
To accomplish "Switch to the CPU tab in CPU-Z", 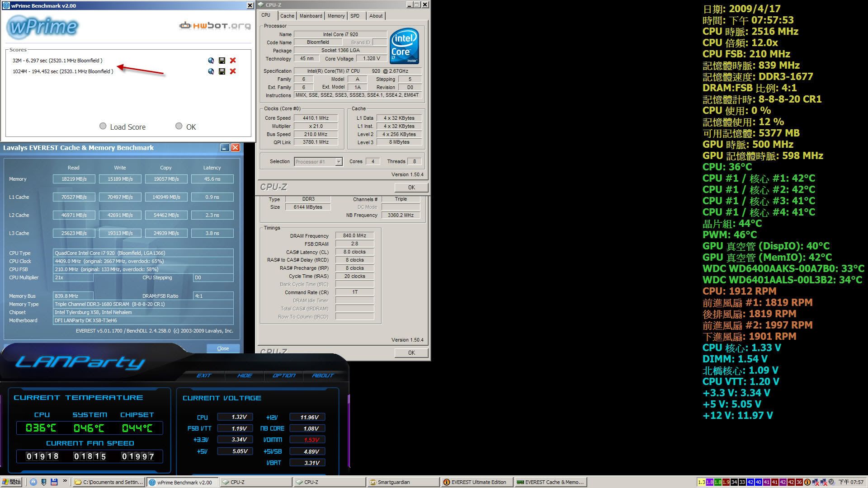I will [x=266, y=15].
